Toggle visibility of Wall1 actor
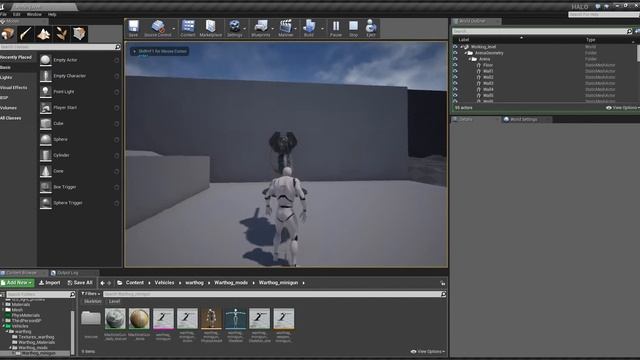Viewport: 640px width, 360px height. (455, 71)
